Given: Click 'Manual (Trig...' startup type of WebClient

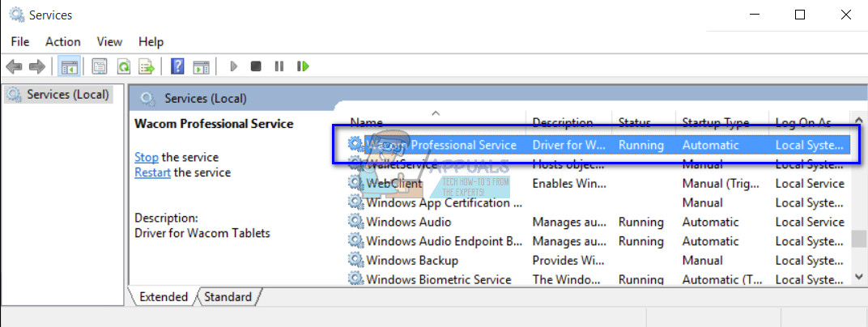Looking at the screenshot, I should 720,183.
